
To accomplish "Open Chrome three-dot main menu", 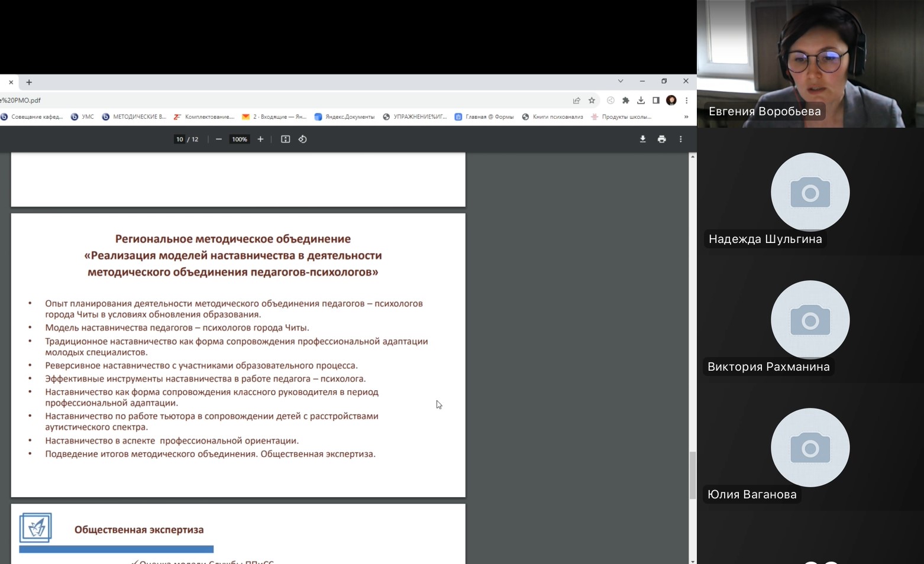I will [x=686, y=101].
